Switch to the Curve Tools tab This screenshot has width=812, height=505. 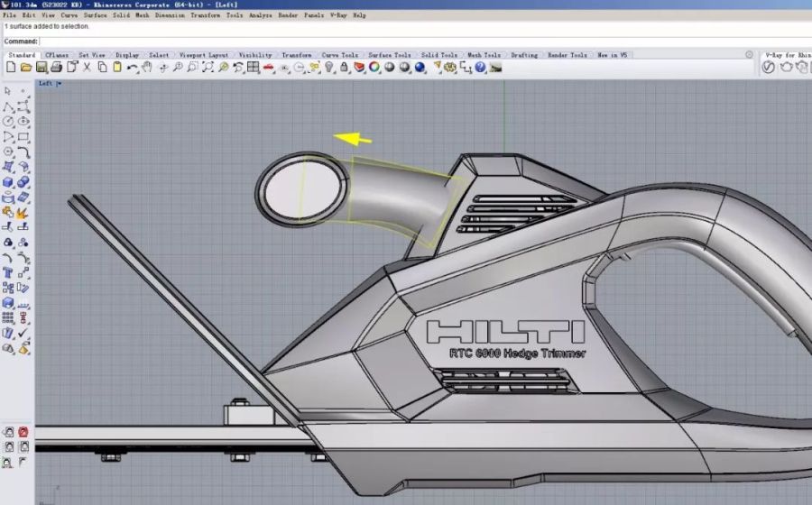pyautogui.click(x=339, y=55)
